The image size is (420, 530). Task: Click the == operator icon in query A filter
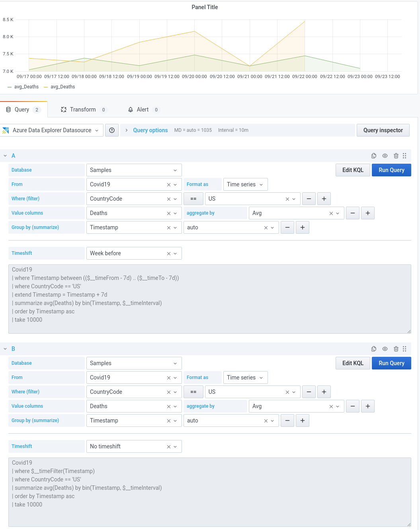coord(193,199)
